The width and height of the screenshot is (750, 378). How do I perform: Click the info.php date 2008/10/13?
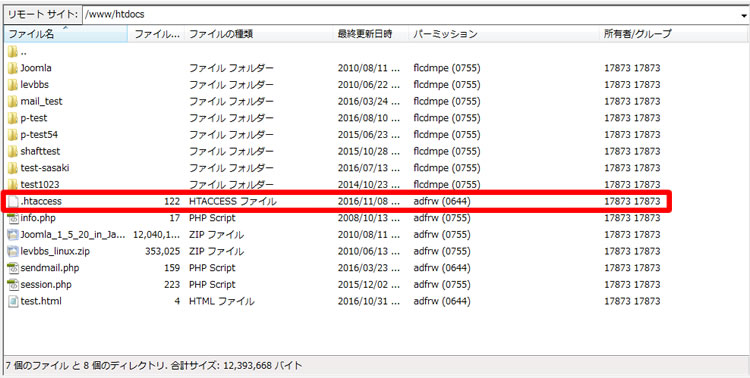coord(369,218)
